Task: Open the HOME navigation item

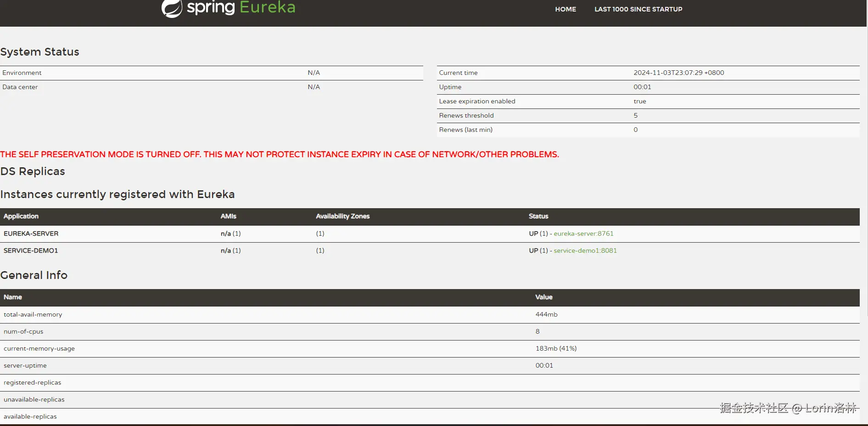Action: pos(566,9)
